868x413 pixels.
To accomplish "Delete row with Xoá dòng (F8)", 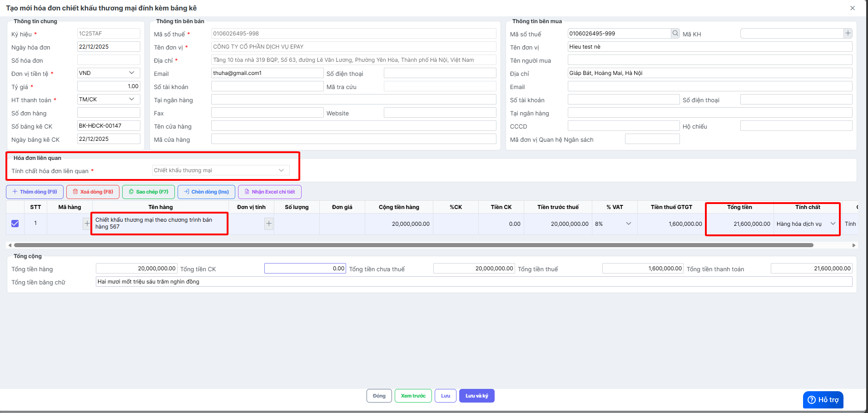I will point(93,192).
